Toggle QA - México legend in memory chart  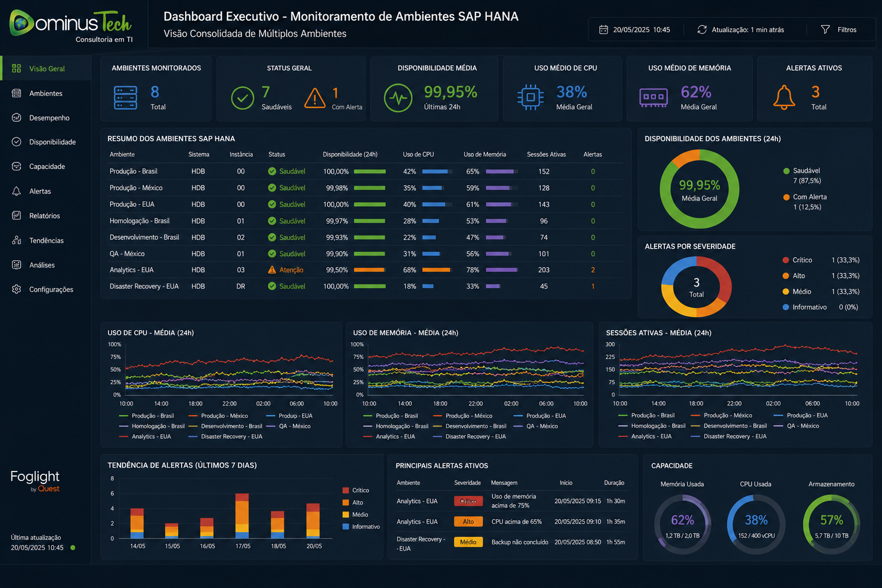tap(536, 426)
